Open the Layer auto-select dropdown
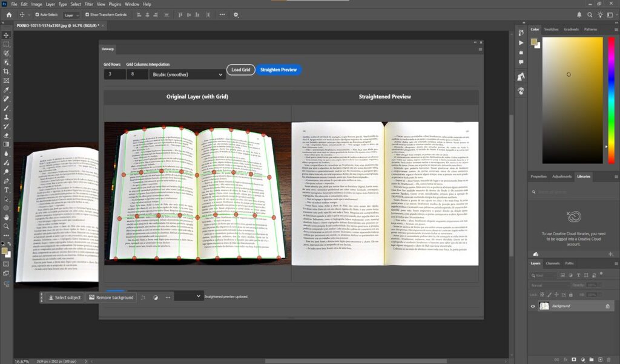The width and height of the screenshot is (620, 364). click(x=71, y=15)
